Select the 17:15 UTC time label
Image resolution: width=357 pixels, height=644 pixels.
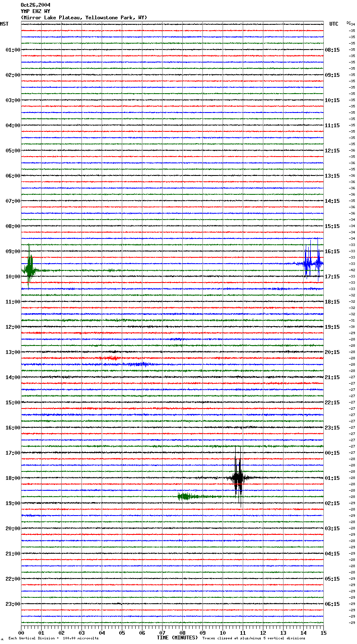click(x=332, y=277)
